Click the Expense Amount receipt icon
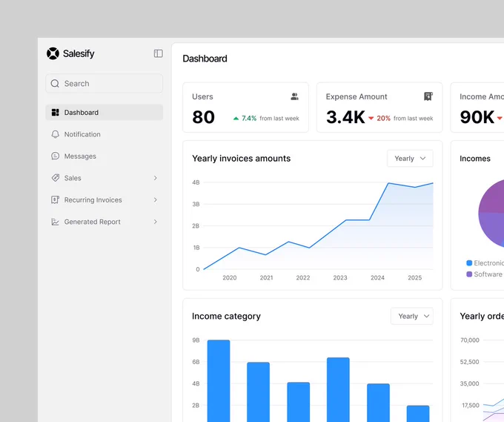This screenshot has height=422, width=504. 428,96
